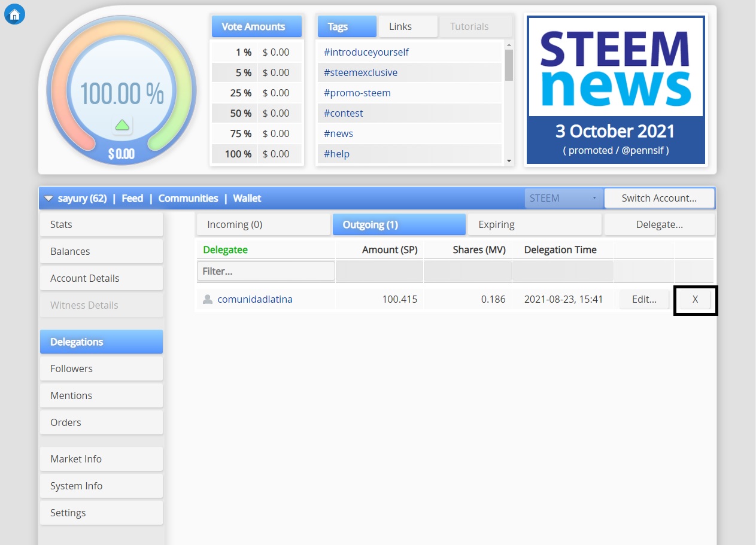Click the Switch Account... button
This screenshot has height=545, width=756.
[659, 198]
